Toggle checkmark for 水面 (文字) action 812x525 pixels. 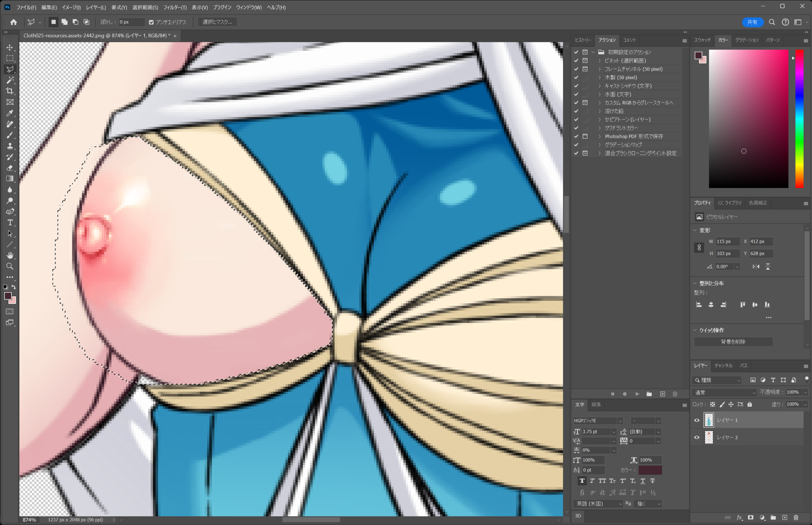click(576, 94)
